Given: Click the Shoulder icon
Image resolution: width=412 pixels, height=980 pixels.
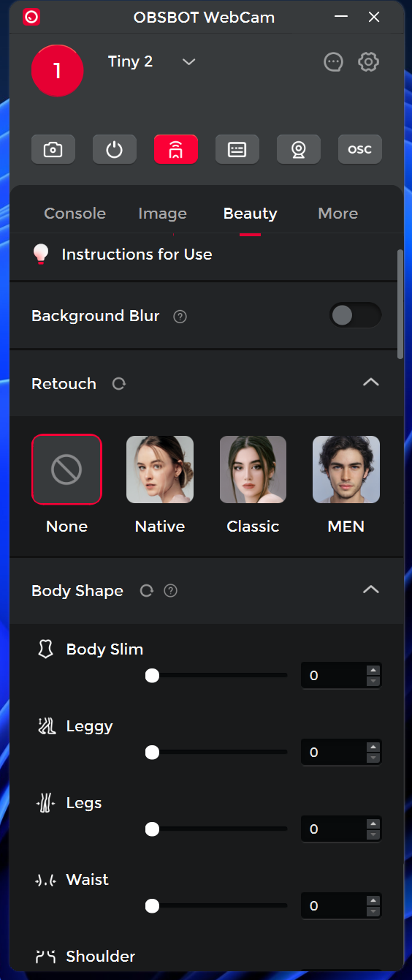Looking at the screenshot, I should [46, 957].
